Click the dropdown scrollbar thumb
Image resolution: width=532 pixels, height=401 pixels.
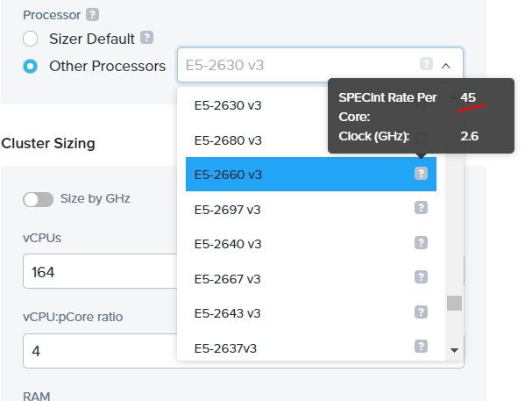click(454, 304)
